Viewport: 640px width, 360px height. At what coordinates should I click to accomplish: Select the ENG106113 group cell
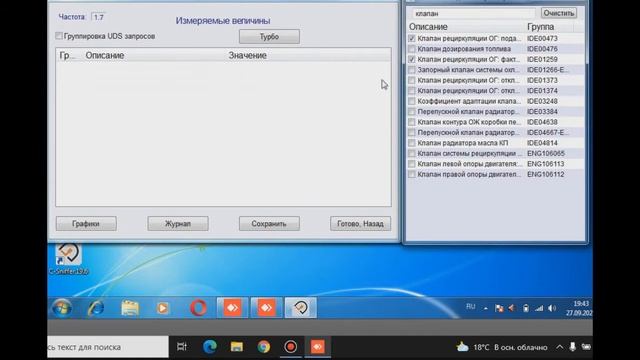tap(546, 164)
